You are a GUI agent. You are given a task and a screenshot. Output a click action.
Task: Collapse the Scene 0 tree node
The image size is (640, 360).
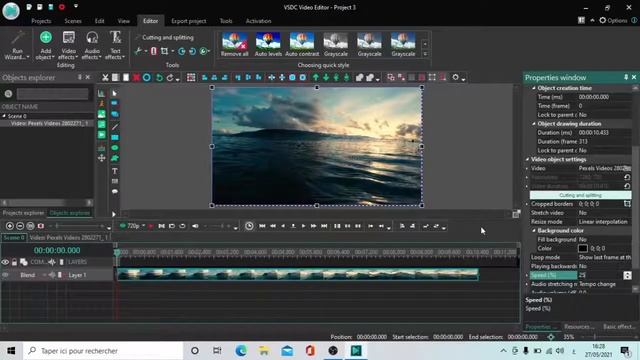coord(4,116)
